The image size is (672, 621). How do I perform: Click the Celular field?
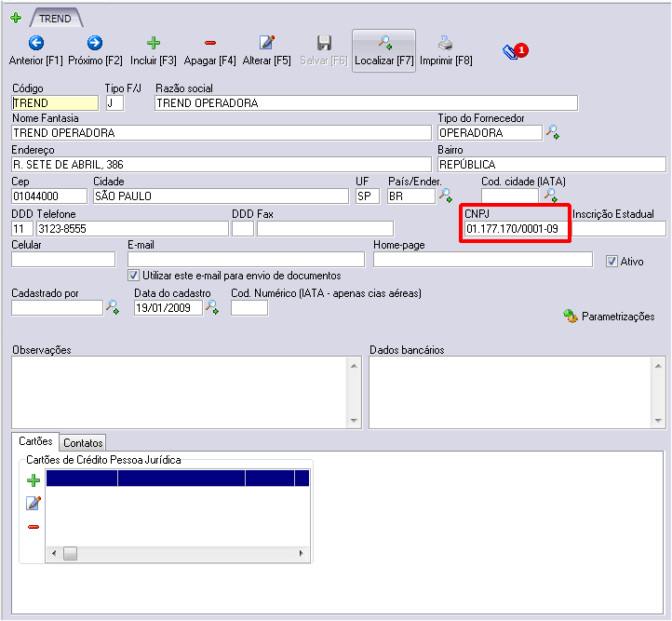(x=63, y=260)
